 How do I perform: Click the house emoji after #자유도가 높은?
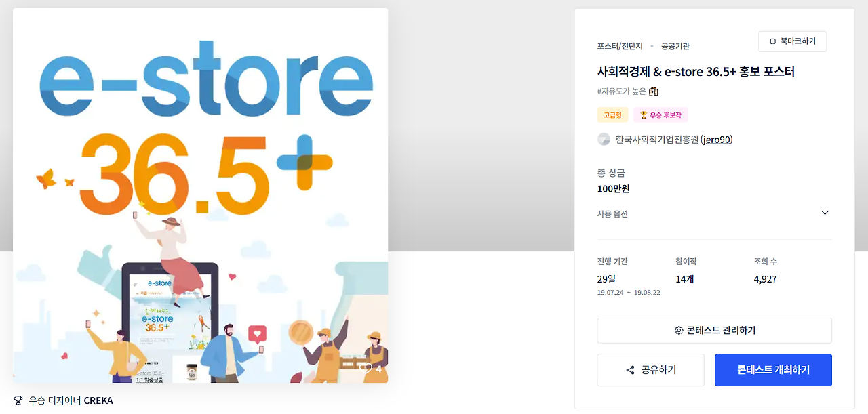(x=654, y=91)
